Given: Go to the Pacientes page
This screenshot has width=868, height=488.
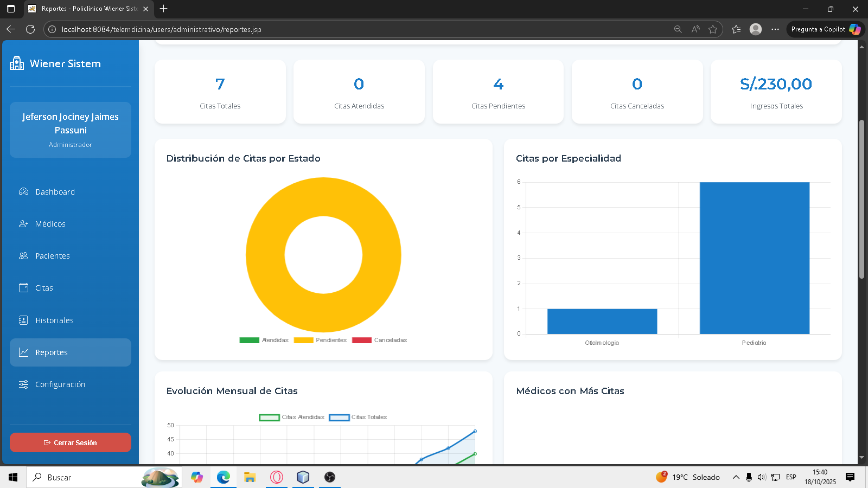Looking at the screenshot, I should pyautogui.click(x=71, y=256).
